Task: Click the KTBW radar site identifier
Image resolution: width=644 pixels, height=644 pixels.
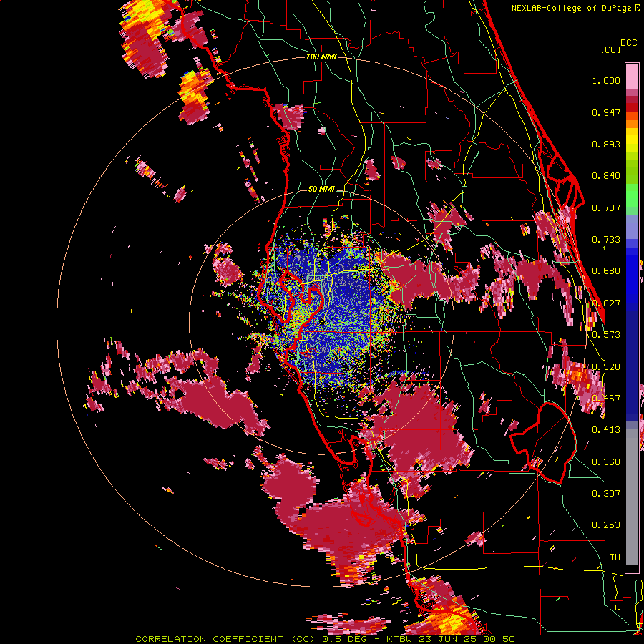Action: pos(401,639)
